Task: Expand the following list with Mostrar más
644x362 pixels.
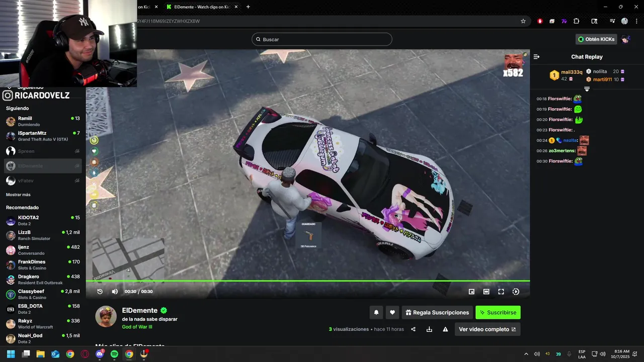Action: click(18, 195)
